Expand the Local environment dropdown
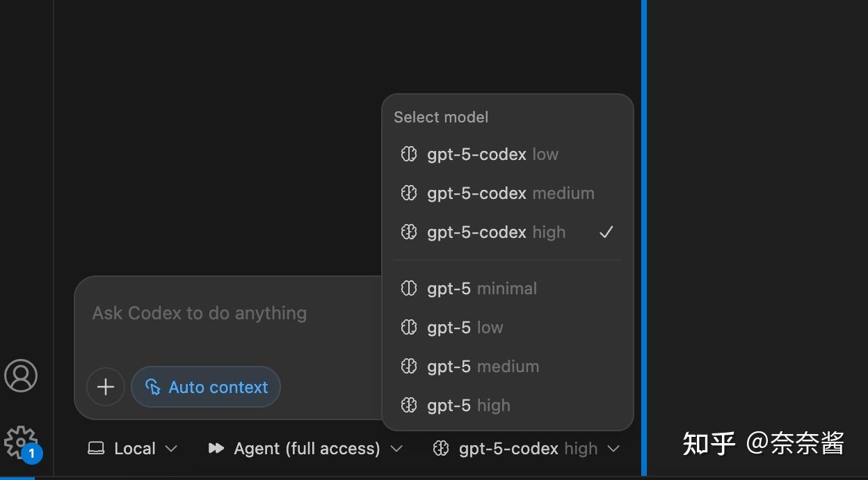The height and width of the screenshot is (480, 868). coord(134,449)
